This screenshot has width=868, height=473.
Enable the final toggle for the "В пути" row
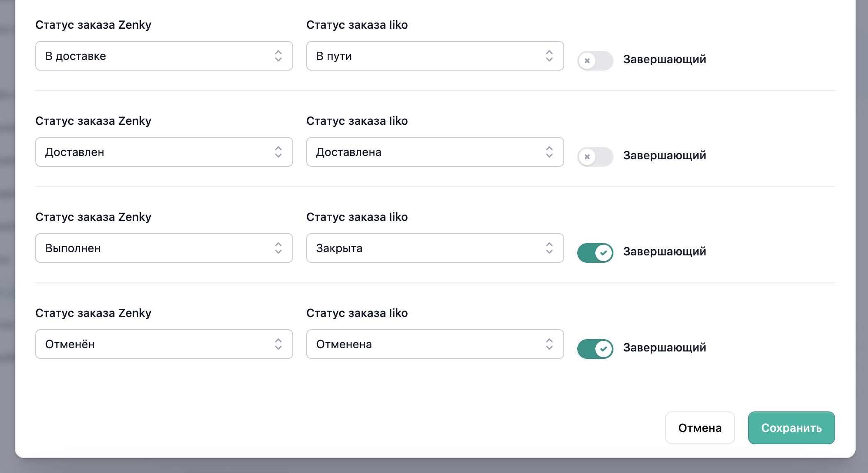[595, 60]
